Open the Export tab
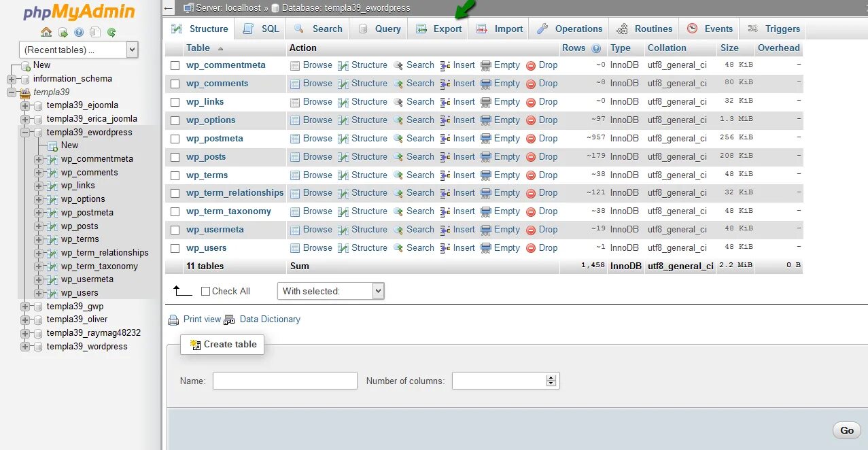This screenshot has height=450, width=868. pos(439,29)
